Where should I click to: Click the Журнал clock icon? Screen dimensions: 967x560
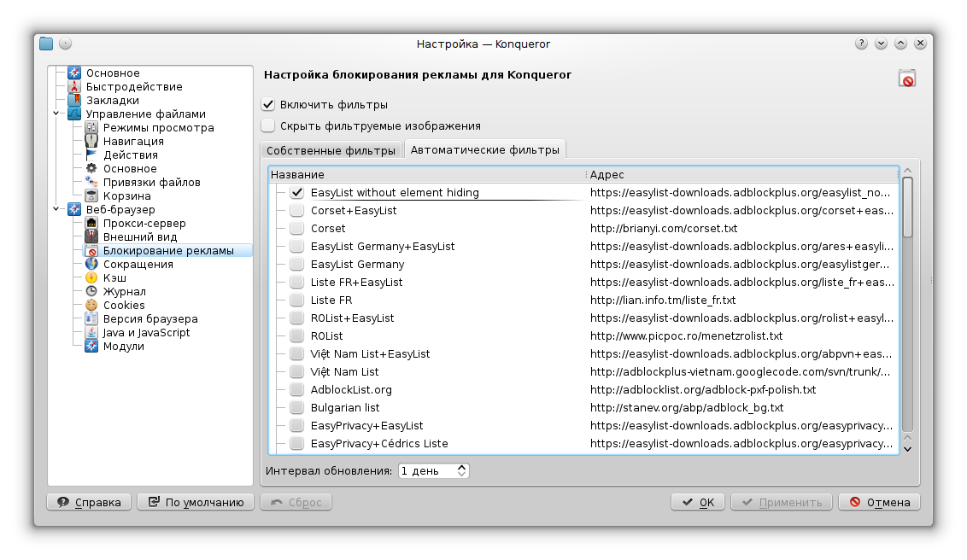point(91,291)
